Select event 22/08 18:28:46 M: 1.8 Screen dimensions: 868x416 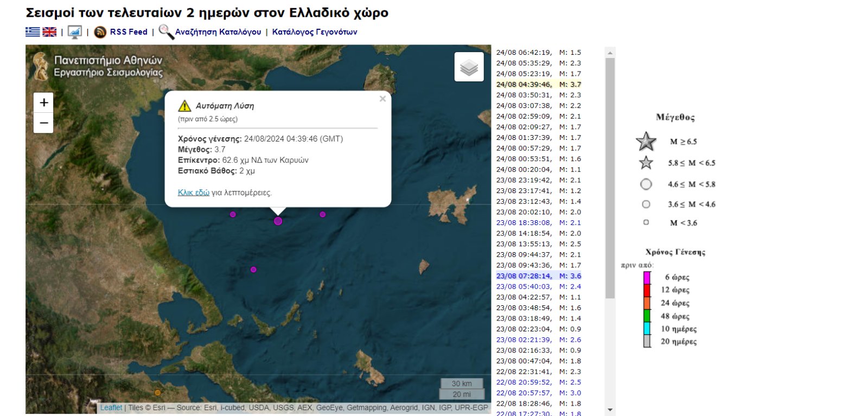539,404
